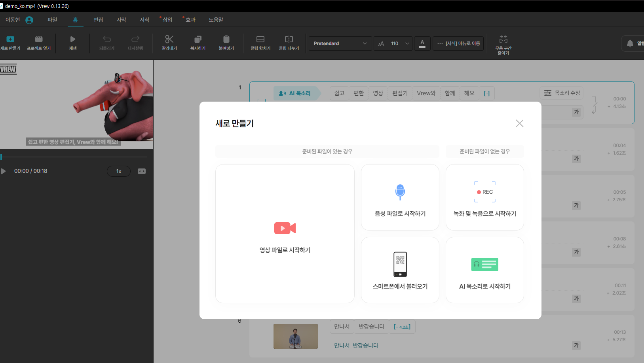Change the 1x playback speed
This screenshot has height=363, width=644.
119,171
